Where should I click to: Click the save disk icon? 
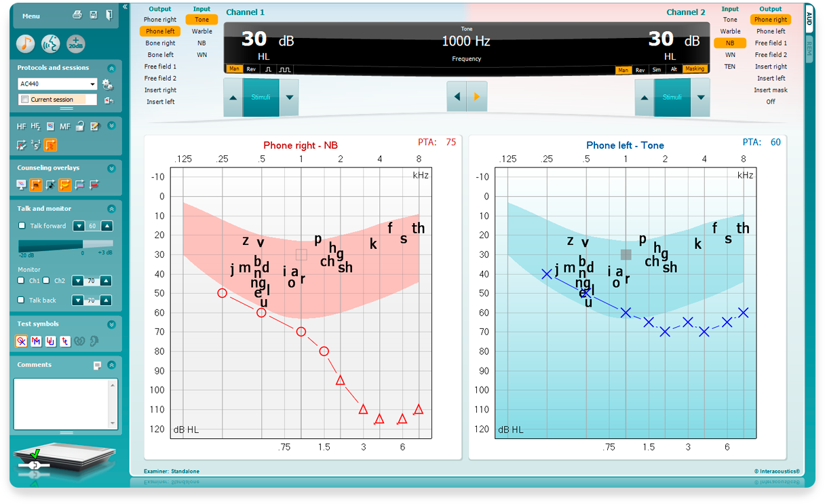tap(93, 15)
